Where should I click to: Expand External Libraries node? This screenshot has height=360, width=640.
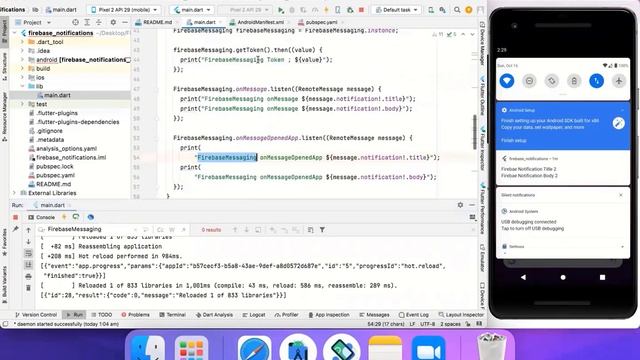15,193
